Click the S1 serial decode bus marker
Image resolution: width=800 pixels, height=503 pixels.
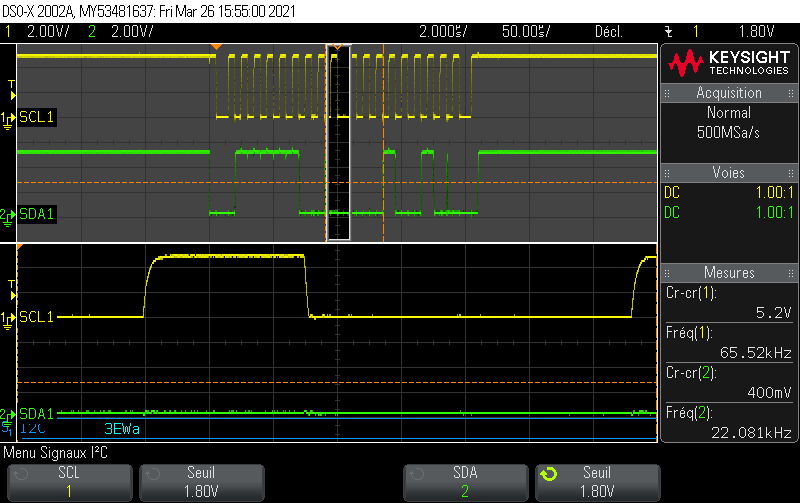click(11, 428)
